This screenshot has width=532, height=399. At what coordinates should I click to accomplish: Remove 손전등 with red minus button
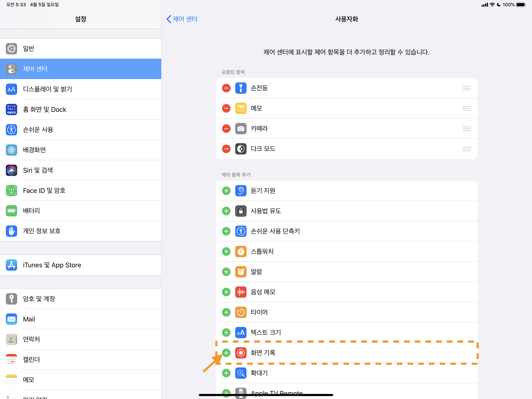pyautogui.click(x=226, y=88)
